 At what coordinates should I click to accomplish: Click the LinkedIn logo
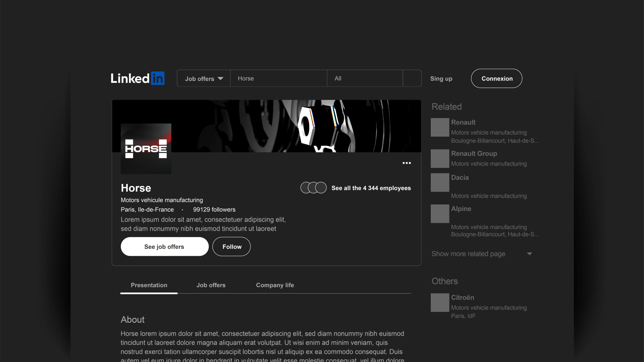[138, 78]
